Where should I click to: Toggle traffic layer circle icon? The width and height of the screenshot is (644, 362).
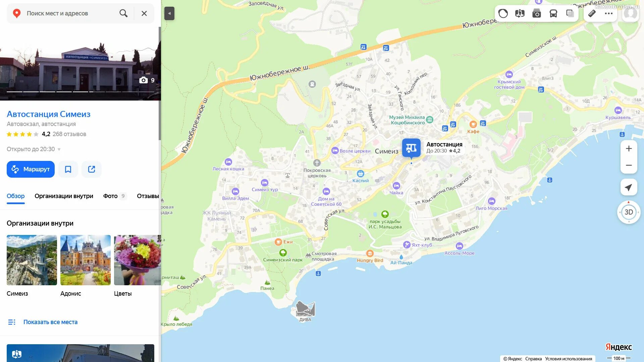[503, 13]
